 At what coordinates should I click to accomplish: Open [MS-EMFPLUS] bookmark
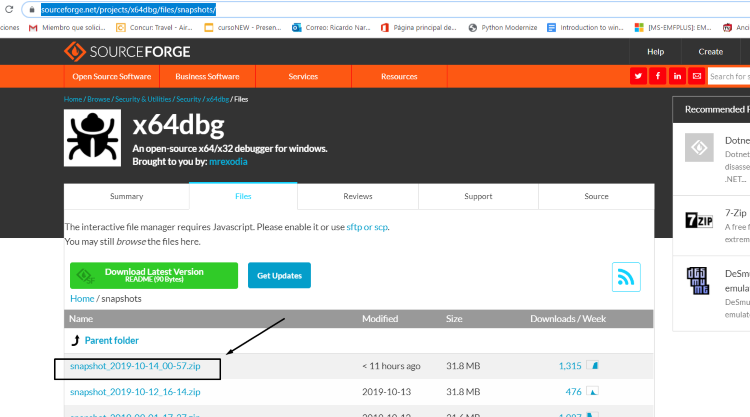point(673,28)
